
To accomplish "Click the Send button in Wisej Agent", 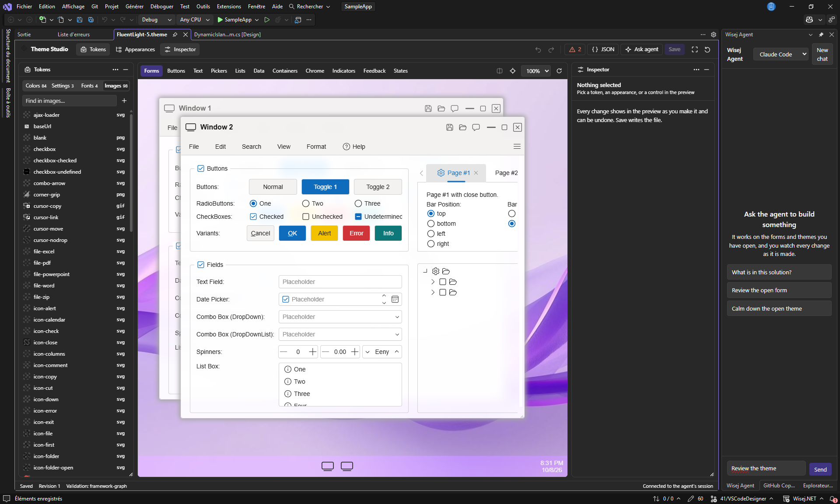I will coord(820,469).
